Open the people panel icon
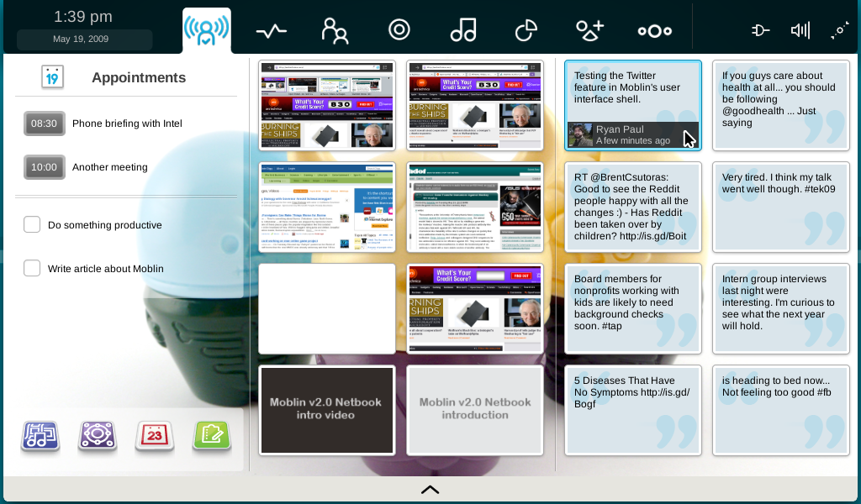 point(335,31)
